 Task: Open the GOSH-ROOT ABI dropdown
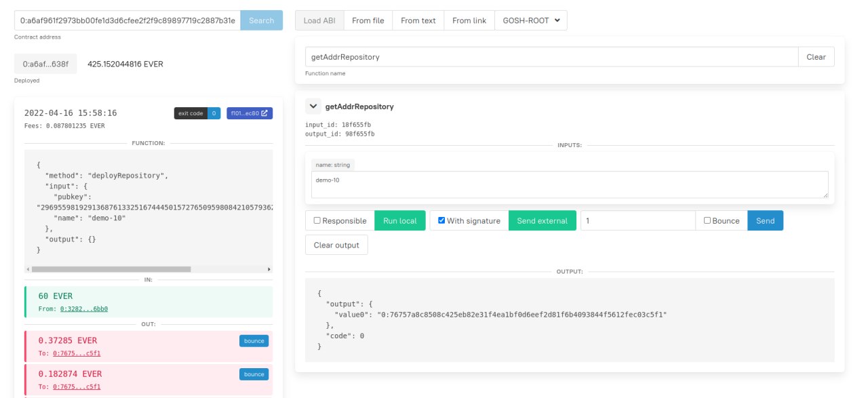click(530, 20)
